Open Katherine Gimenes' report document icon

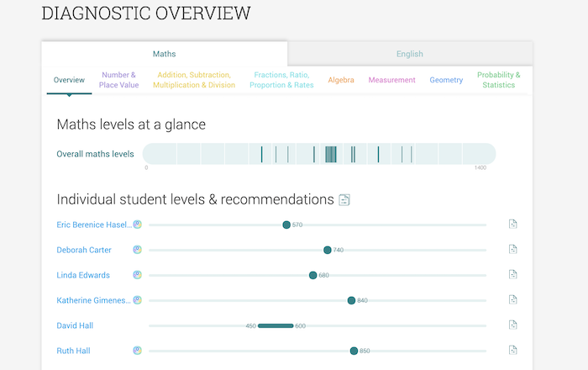click(x=512, y=300)
